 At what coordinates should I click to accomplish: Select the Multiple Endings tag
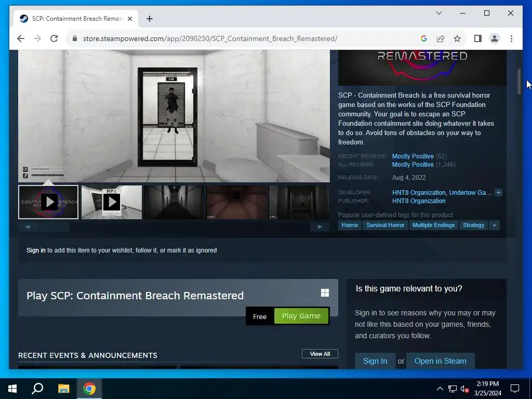tap(433, 225)
